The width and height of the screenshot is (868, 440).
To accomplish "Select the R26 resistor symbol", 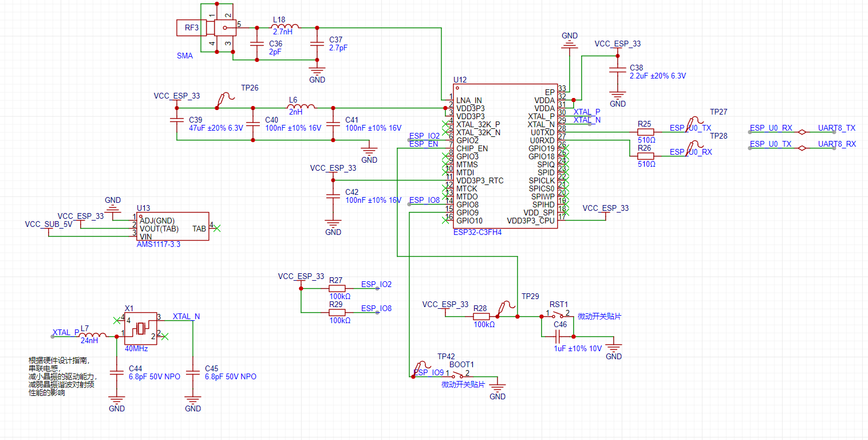I will pyautogui.click(x=646, y=156).
